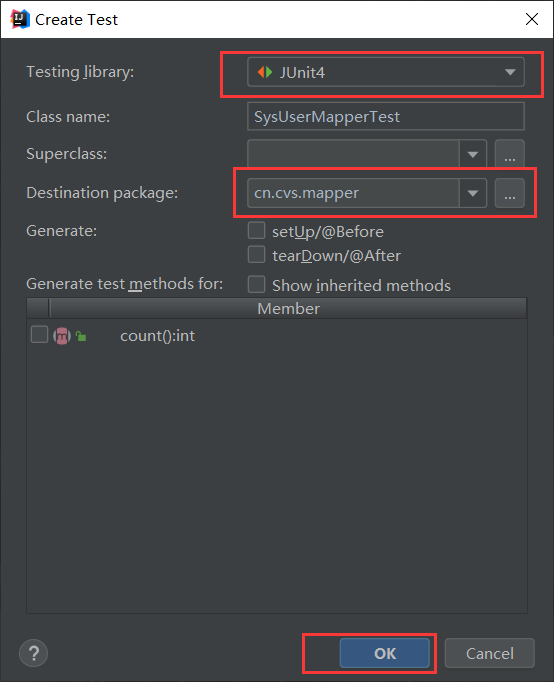The image size is (554, 682).
Task: Tick the count():int member checkbox
Action: 39,335
